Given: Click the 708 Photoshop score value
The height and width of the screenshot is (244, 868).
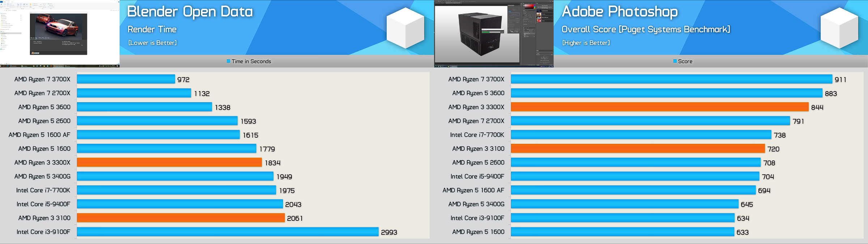Looking at the screenshot, I should [x=769, y=163].
